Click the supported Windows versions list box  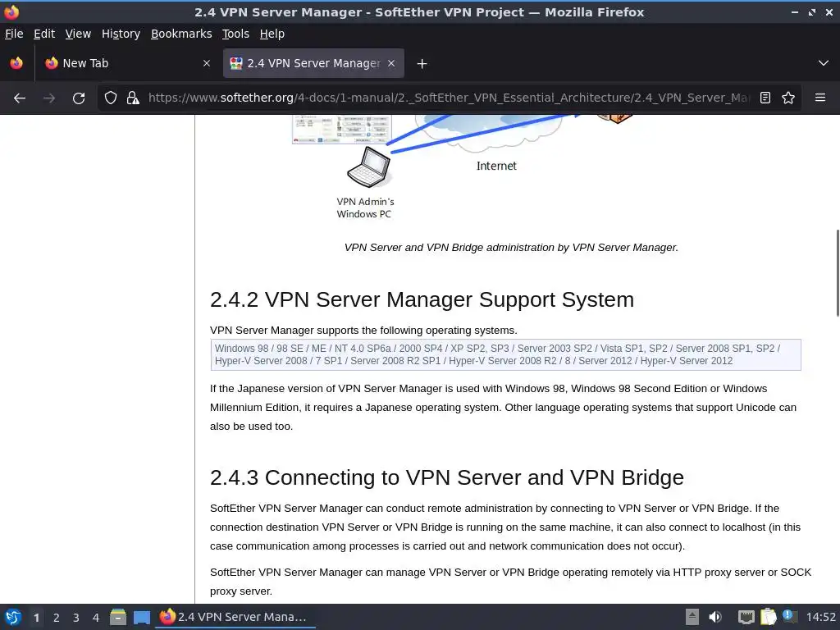click(505, 354)
